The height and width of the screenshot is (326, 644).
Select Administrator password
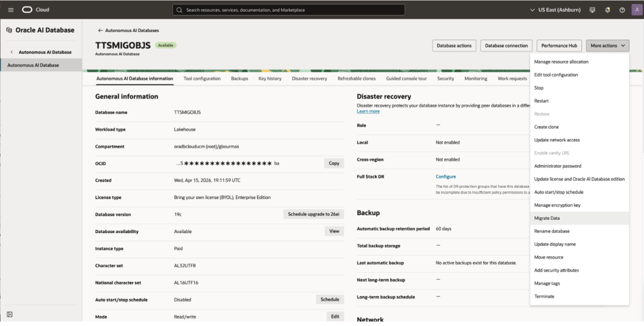tap(579, 166)
